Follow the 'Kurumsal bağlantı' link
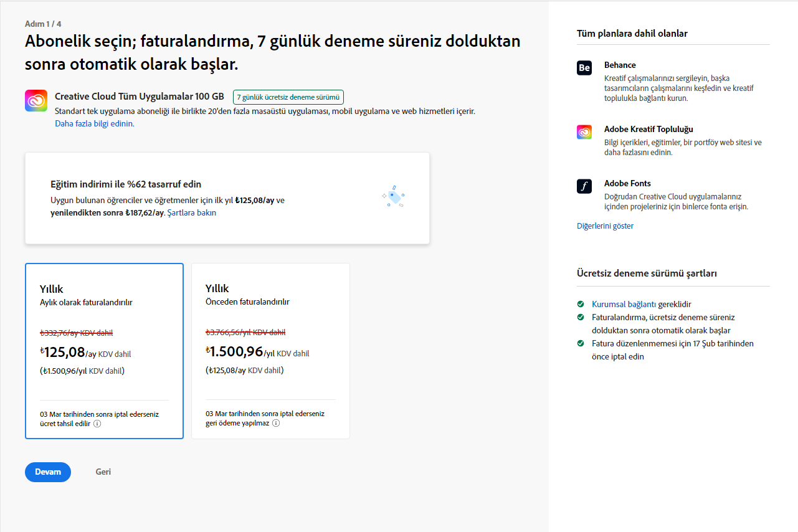This screenshot has height=532, width=798. 624,304
